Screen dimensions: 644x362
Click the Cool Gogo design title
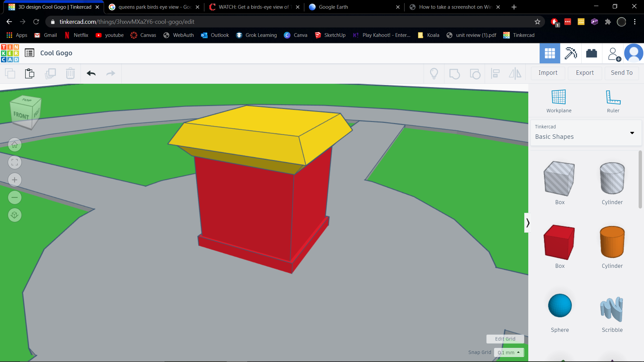click(56, 53)
